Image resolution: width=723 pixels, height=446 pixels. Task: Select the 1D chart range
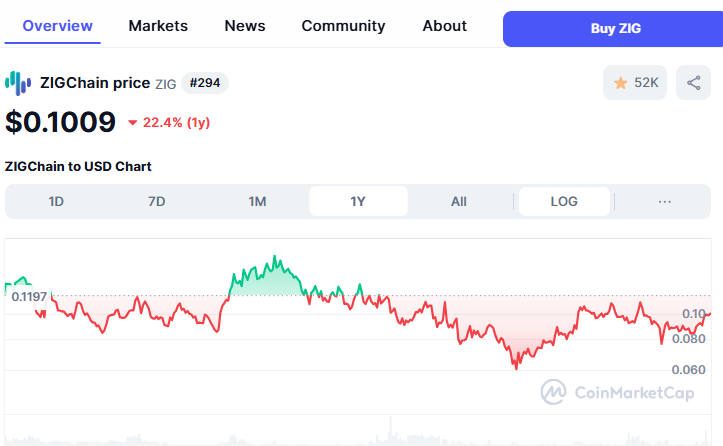coord(56,202)
